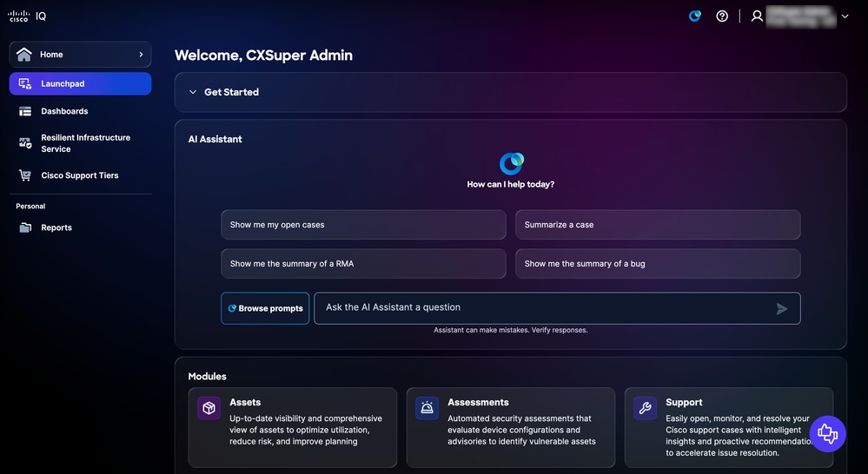Screen dimensions: 868x474
Task: Expand the Home menu chevron
Action: click(141, 54)
